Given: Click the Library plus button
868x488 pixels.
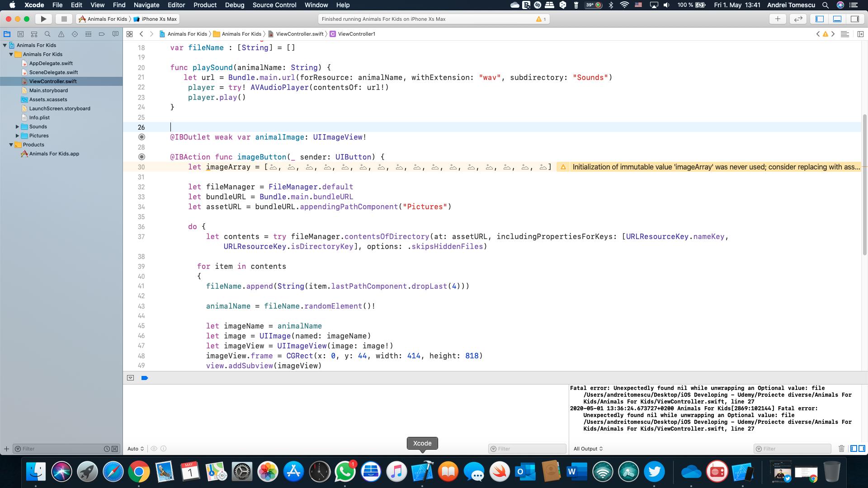Looking at the screenshot, I should pyautogui.click(x=778, y=19).
